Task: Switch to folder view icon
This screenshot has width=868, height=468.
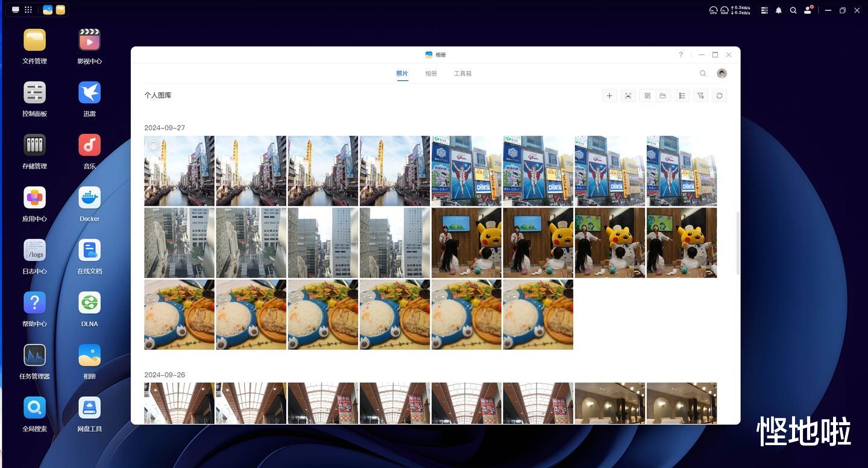Action: (662, 96)
